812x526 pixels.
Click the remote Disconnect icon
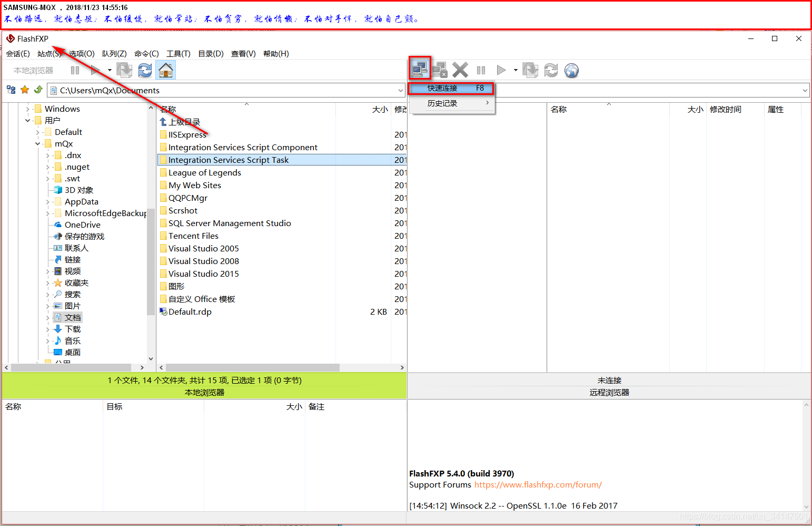(x=440, y=70)
